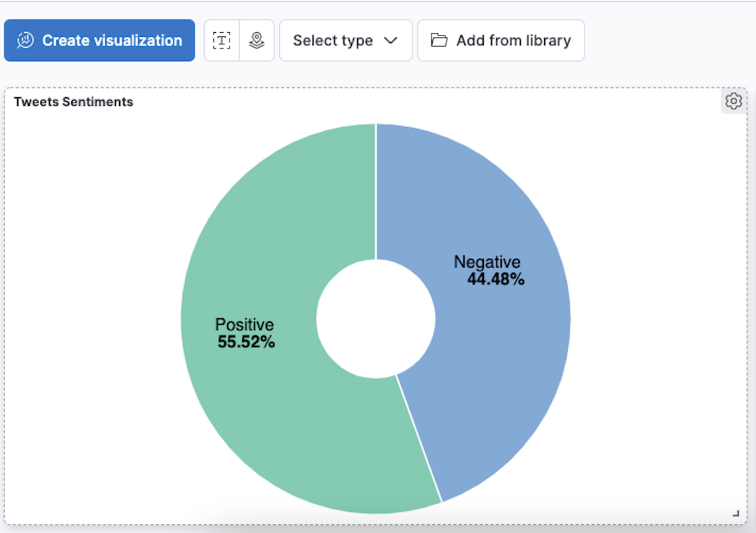756x533 pixels.
Task: Open Add from library
Action: point(501,40)
